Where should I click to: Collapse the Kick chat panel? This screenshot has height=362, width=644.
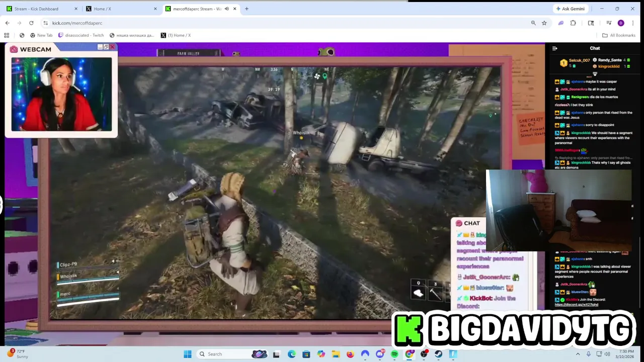click(554, 48)
